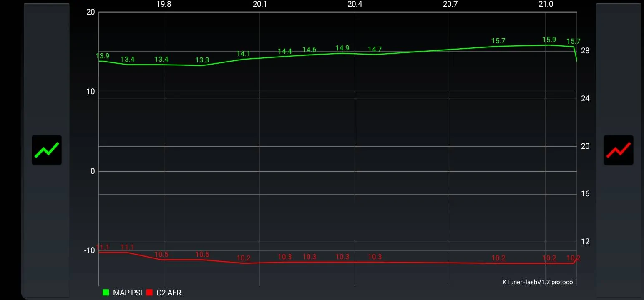Tap the green line-chart icon on left panel

coord(47,150)
